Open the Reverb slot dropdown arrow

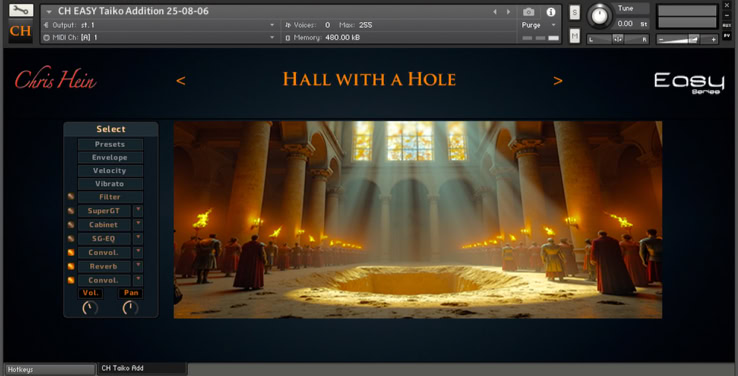pos(138,265)
